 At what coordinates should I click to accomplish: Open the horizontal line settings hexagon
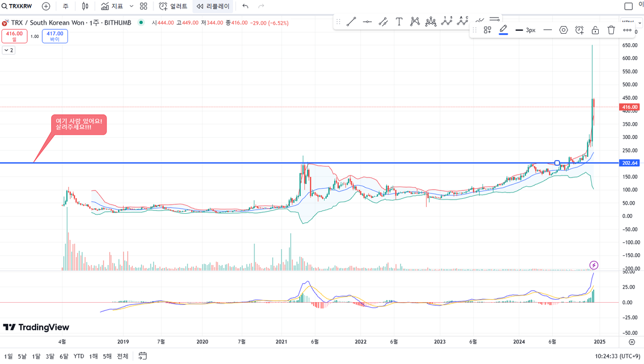click(x=563, y=30)
